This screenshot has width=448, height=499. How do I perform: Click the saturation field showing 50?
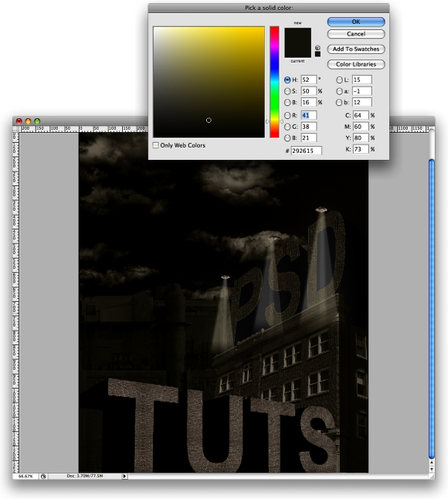(309, 91)
